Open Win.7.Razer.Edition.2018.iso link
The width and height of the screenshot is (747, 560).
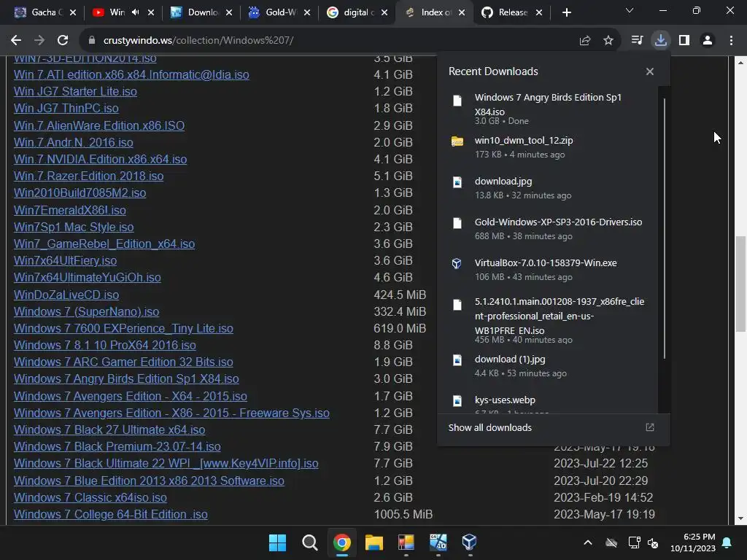click(88, 176)
